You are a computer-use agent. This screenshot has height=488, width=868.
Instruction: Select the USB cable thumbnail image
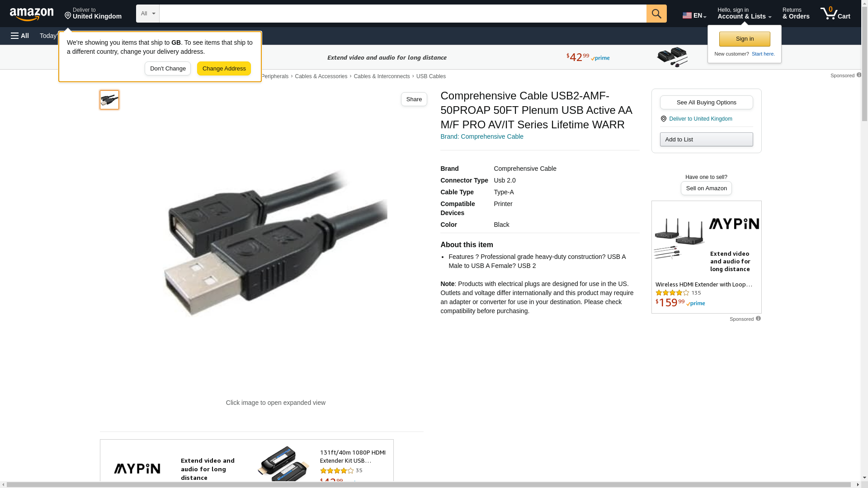tap(109, 100)
